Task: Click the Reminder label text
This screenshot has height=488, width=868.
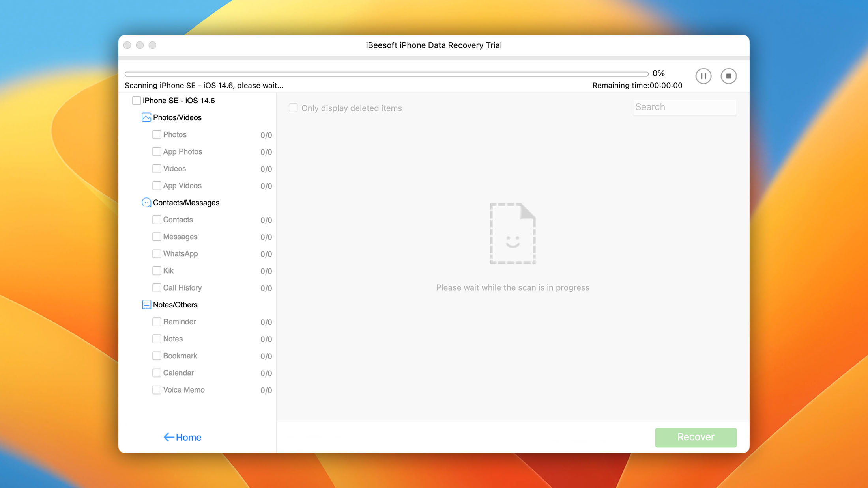Action: coord(180,322)
